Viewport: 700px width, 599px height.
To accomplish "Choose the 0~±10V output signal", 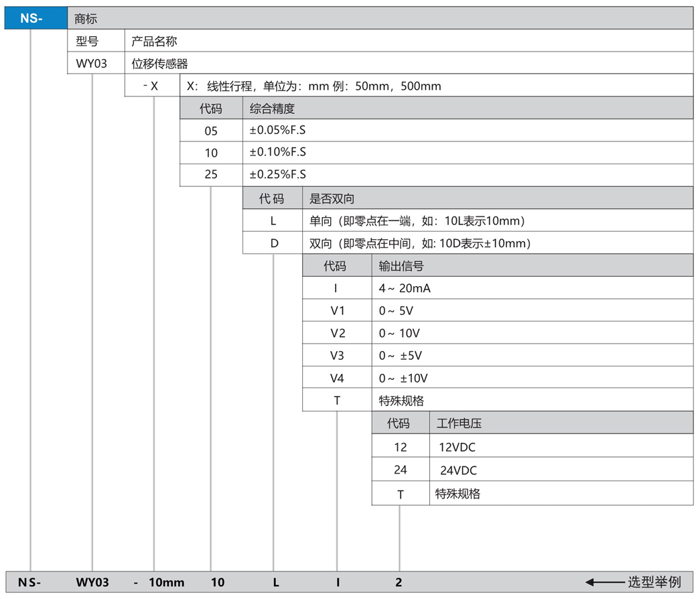I will [403, 378].
